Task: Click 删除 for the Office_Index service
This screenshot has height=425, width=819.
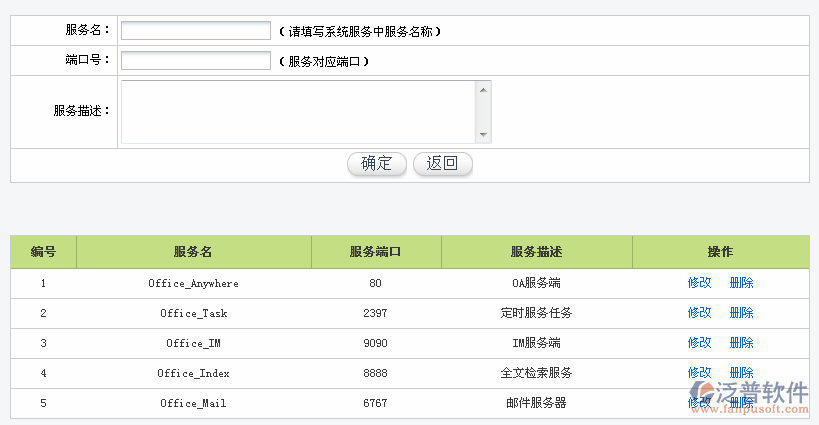Action: pos(741,373)
